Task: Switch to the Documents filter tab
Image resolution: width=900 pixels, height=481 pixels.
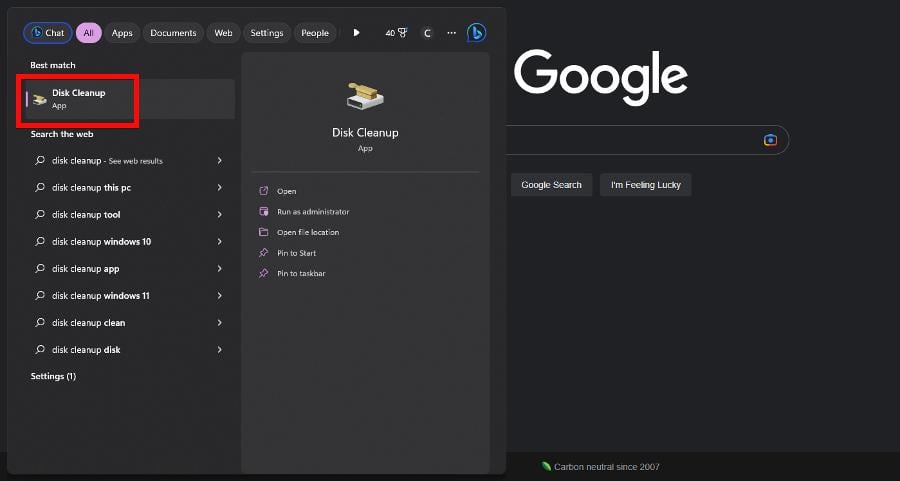Action: pos(173,33)
